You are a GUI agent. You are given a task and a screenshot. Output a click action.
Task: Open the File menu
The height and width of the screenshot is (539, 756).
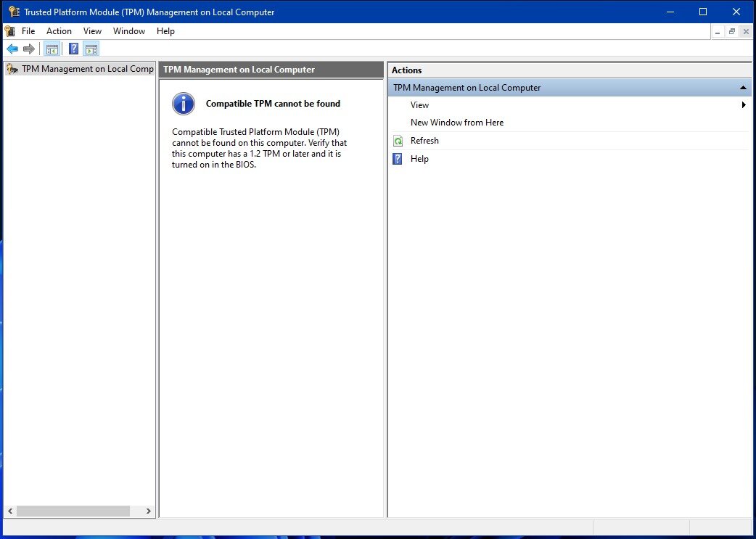point(28,31)
